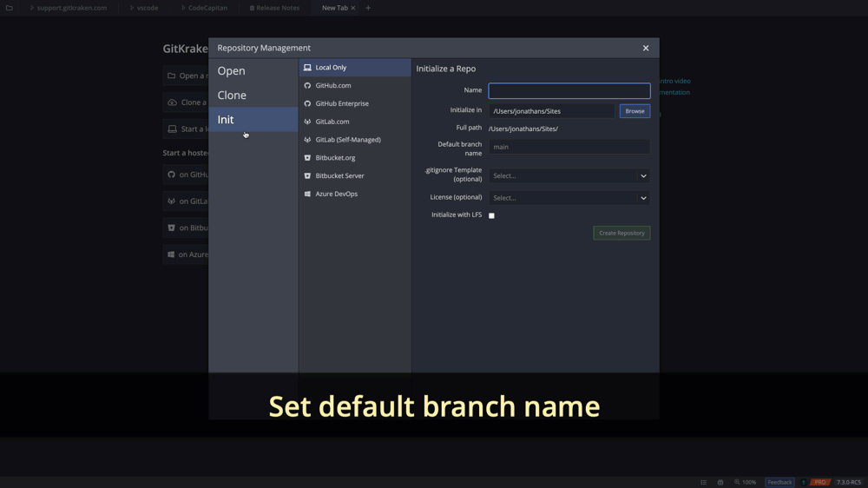The height and width of the screenshot is (488, 868).
Task: Click the Initialize in path field
Action: tap(551, 111)
